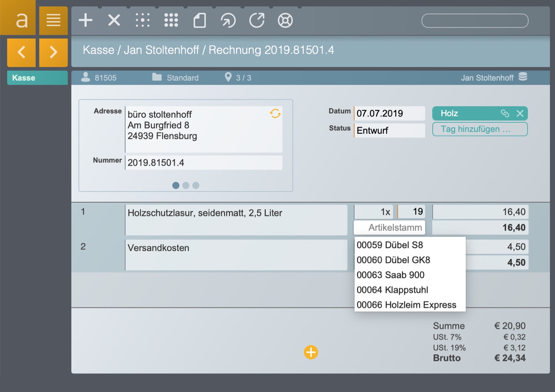
Task: Choose '00059 Dübel S8' from list
Action: click(410, 245)
